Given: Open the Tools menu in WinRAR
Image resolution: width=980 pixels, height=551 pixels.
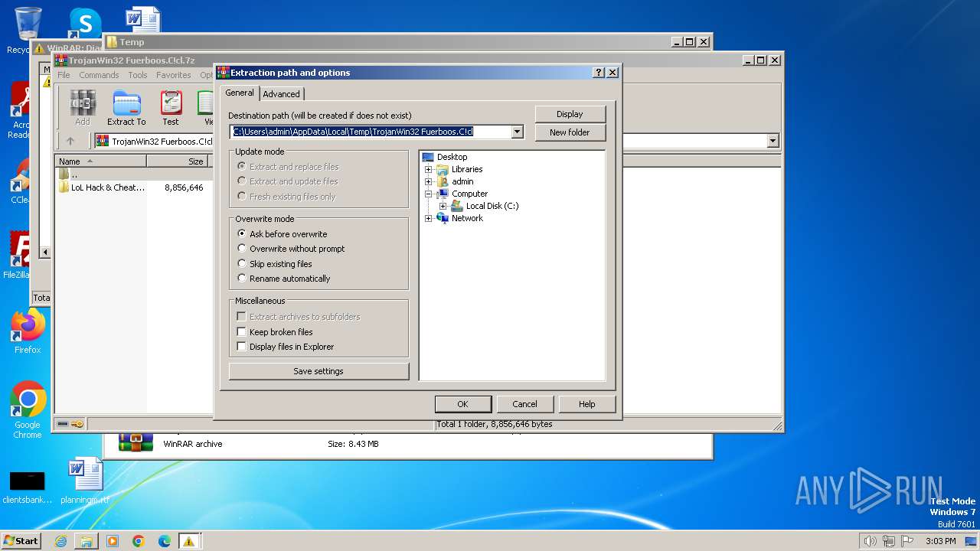Looking at the screenshot, I should (x=138, y=75).
